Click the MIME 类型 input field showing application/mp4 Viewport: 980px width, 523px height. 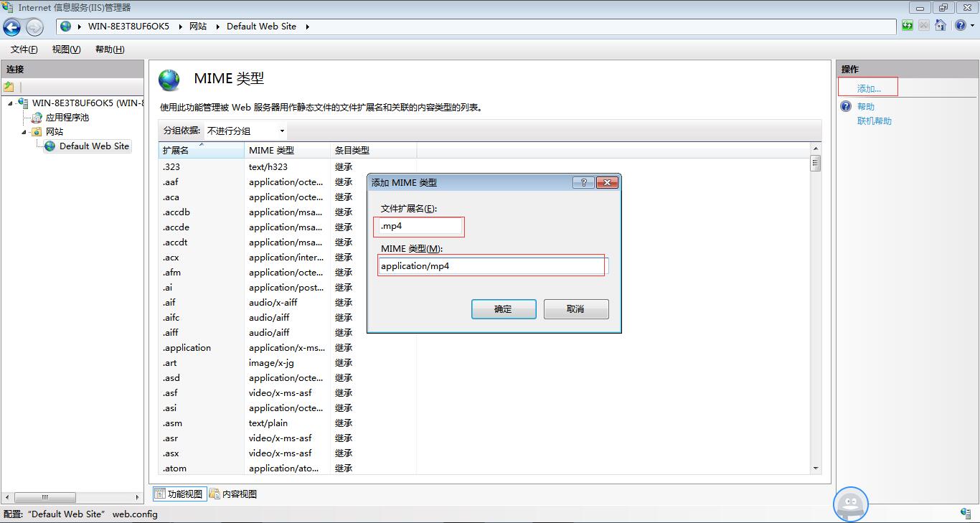click(x=491, y=265)
